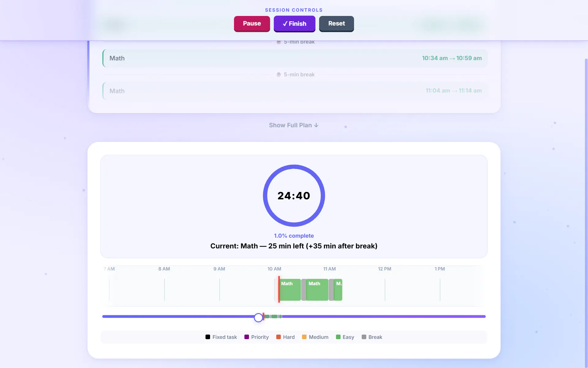
Task: Click Current: Math 25 min left status
Action: (x=294, y=246)
